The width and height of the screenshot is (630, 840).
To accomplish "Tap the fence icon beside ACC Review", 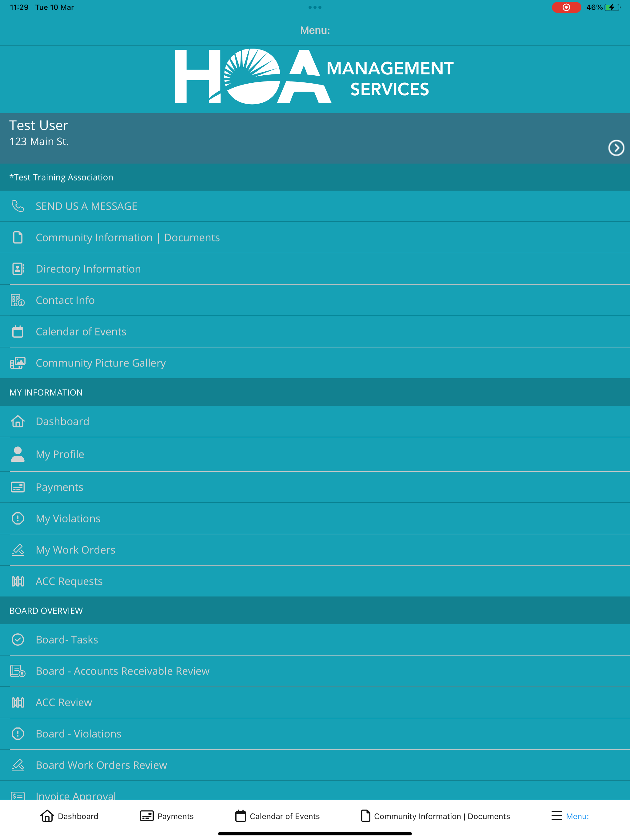I will (18, 702).
